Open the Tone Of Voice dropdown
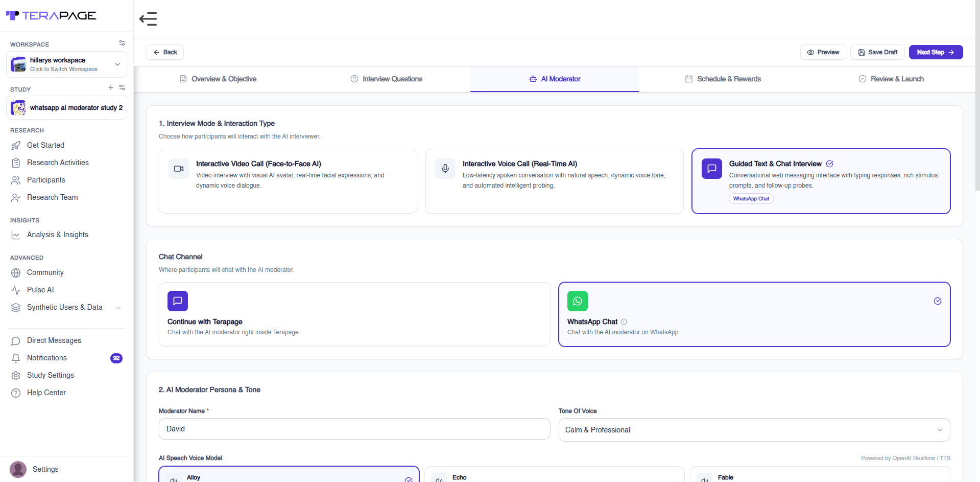The image size is (980, 482). [x=754, y=430]
